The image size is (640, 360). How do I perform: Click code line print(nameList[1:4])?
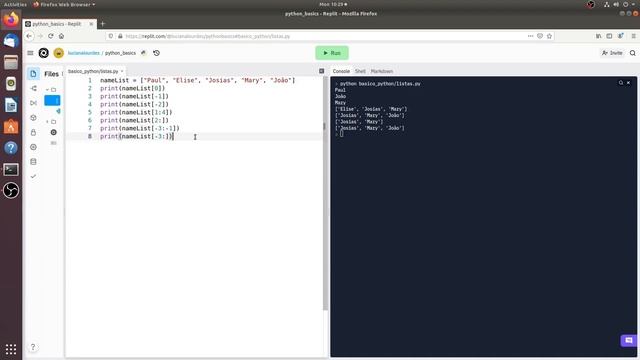pos(136,112)
